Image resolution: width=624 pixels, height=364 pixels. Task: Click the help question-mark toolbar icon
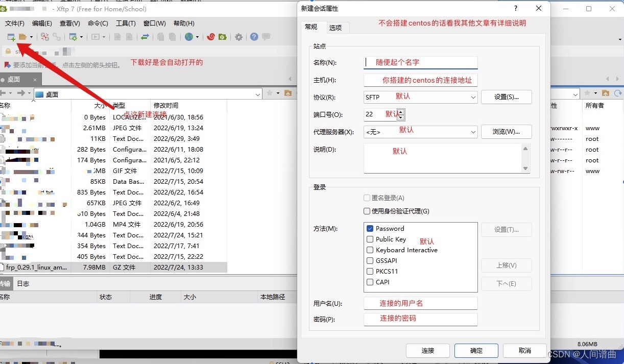[254, 37]
